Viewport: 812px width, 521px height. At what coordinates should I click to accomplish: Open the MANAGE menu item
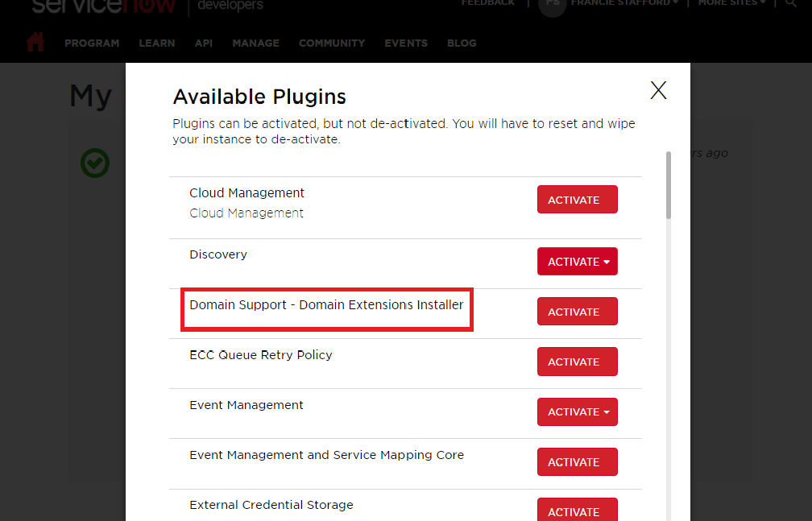tap(255, 43)
